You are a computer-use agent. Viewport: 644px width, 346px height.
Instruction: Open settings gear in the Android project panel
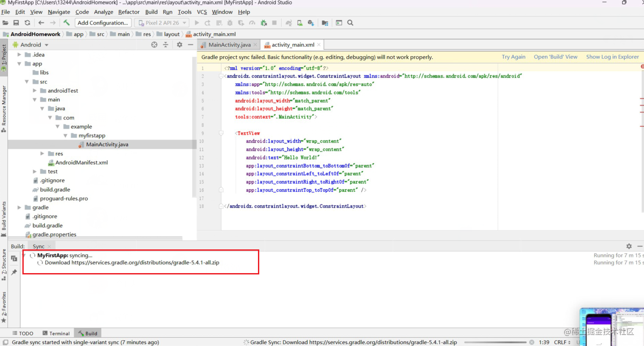pyautogui.click(x=179, y=44)
